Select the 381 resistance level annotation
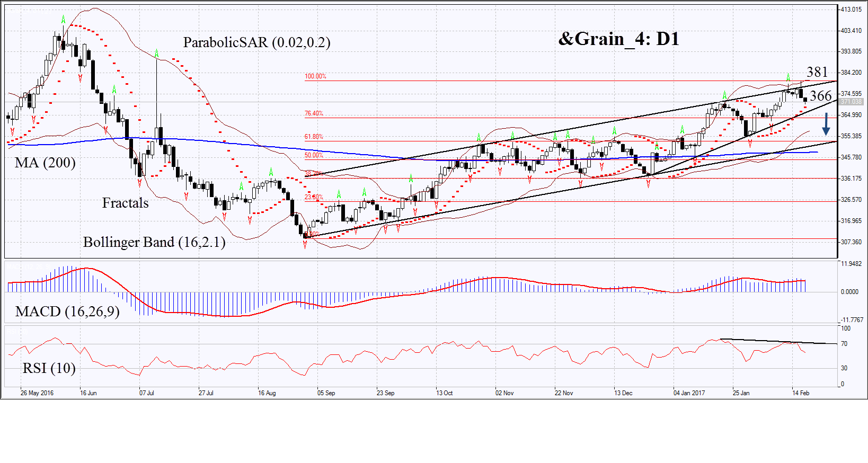Image resolution: width=868 pixels, height=463 pixels. click(817, 72)
